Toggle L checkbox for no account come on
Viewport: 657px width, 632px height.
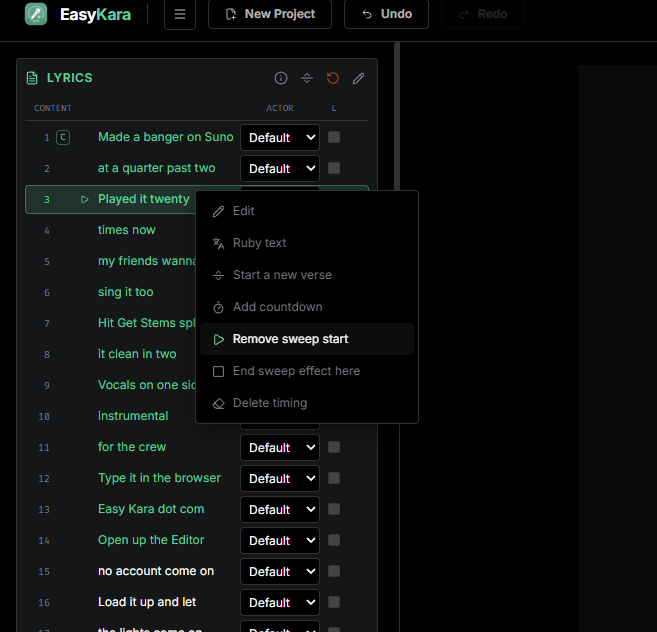pyautogui.click(x=334, y=571)
